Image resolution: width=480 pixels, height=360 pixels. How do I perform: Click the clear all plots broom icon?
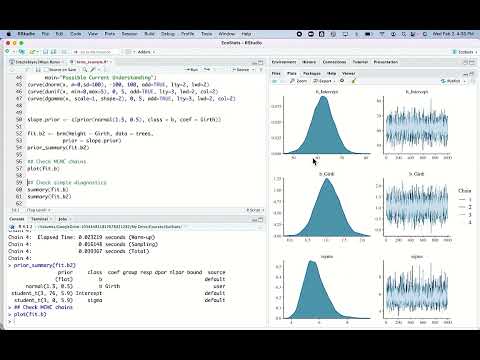point(354,81)
